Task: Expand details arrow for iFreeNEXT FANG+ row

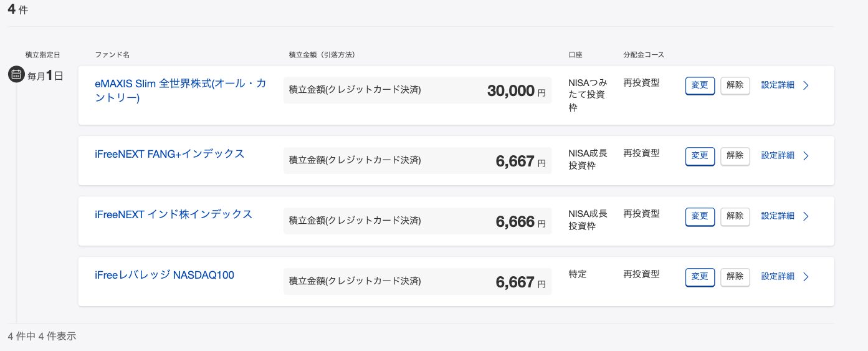Action: click(806, 156)
